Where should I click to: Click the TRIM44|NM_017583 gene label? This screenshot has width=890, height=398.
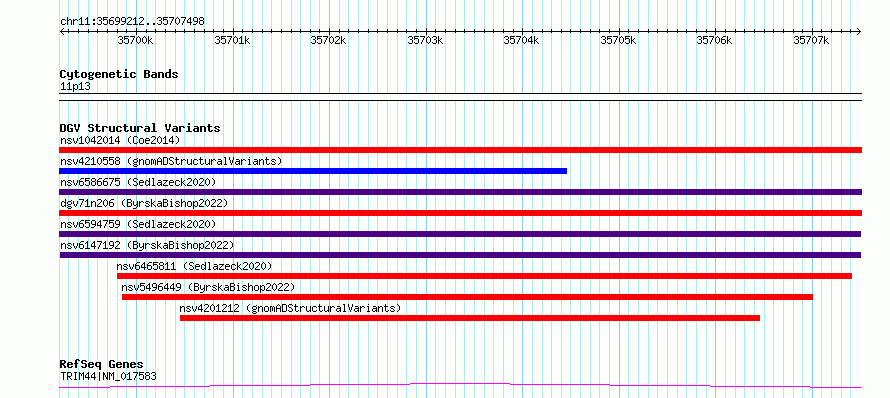click(x=108, y=376)
